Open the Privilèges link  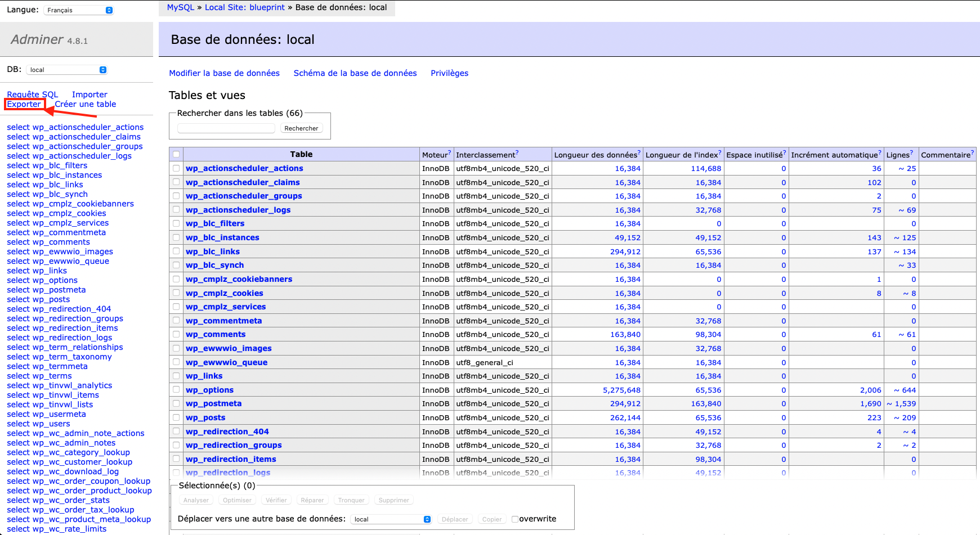[x=449, y=73]
